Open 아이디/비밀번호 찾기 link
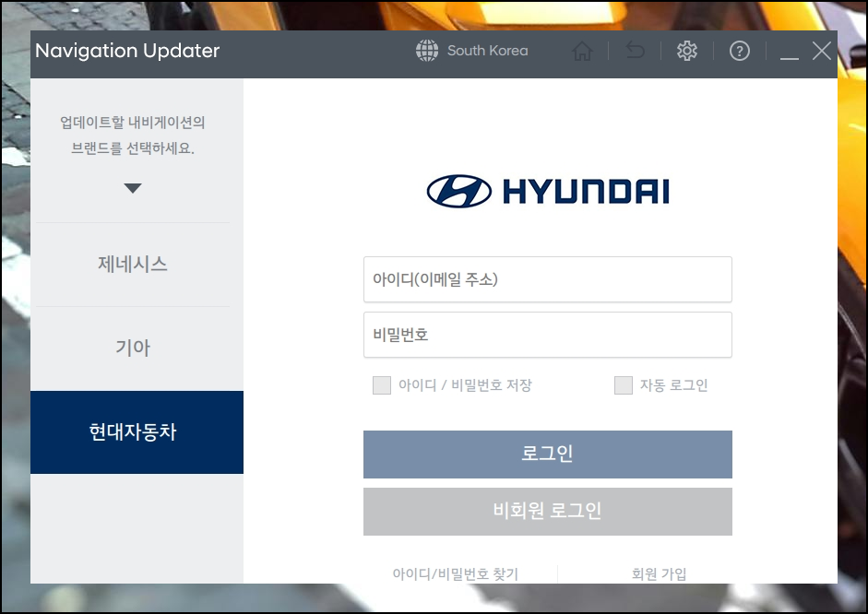This screenshot has width=868, height=614. coord(455,573)
